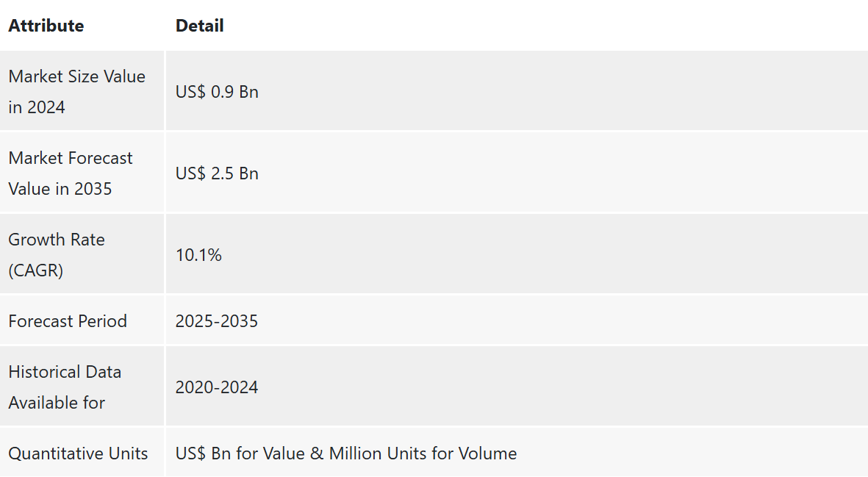This screenshot has height=477, width=868.
Task: Select the 10.1% growth rate value
Action: (x=198, y=254)
